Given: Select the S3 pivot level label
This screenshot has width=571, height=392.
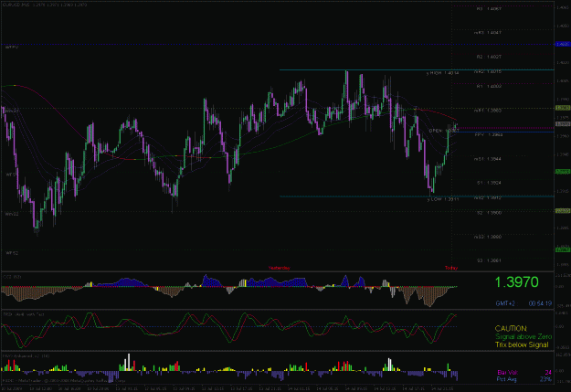Looking at the screenshot, I should tap(489, 260).
